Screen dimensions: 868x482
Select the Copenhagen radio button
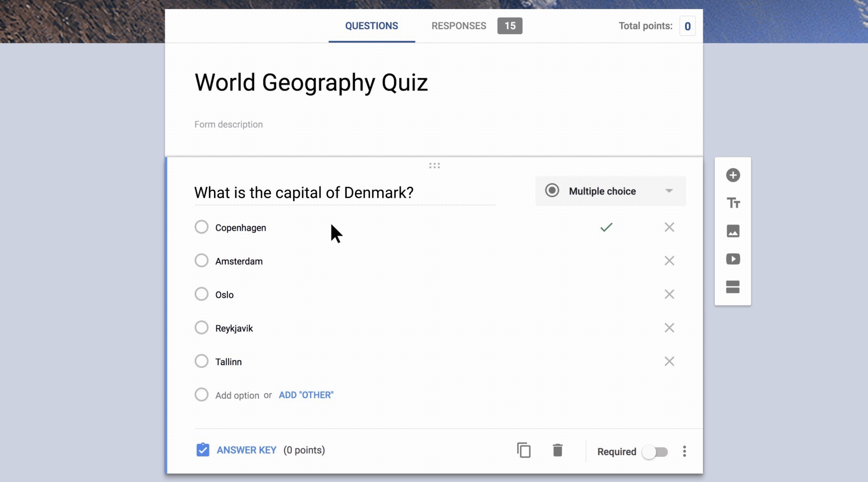(x=201, y=227)
